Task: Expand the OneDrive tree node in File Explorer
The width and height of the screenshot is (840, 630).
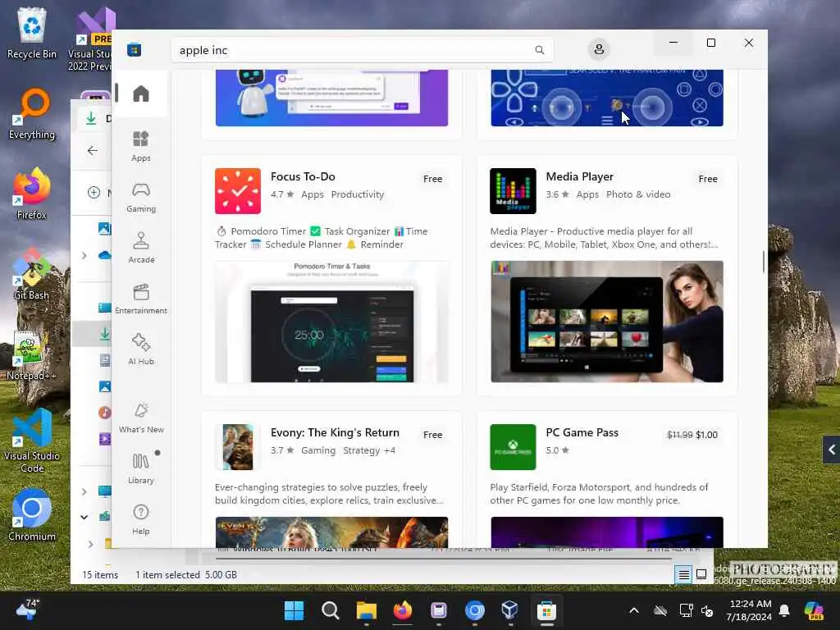Action: [84, 256]
